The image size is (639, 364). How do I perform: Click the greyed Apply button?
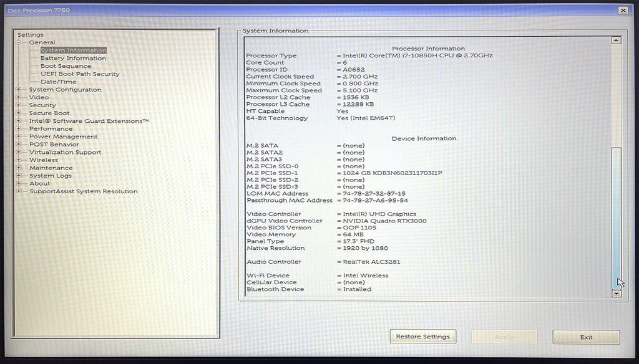tap(504, 337)
